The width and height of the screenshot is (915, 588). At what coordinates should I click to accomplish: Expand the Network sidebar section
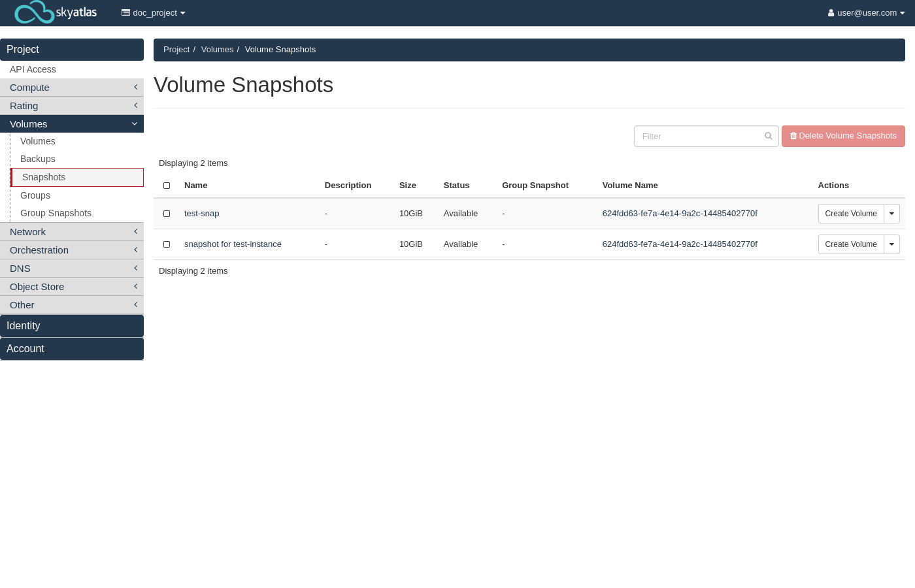pyautogui.click(x=72, y=232)
